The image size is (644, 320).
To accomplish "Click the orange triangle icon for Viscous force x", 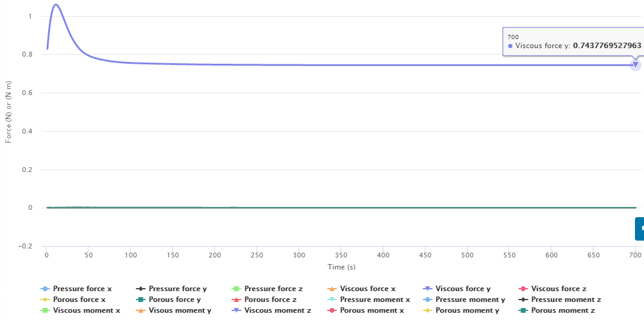I will 332,289.
